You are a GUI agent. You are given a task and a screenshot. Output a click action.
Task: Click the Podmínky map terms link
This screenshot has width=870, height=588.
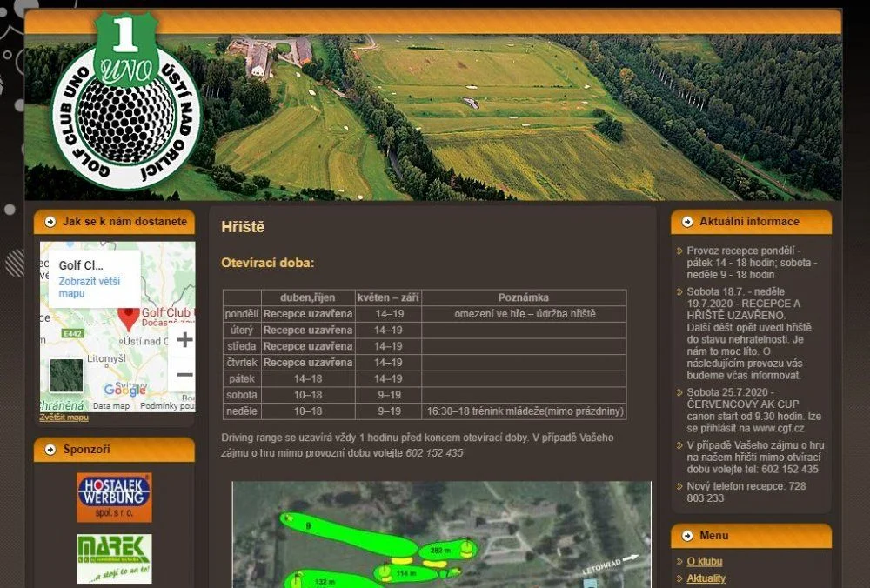(x=168, y=406)
